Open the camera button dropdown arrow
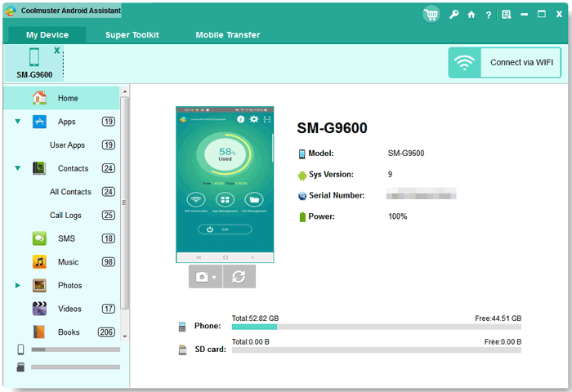Screen dimensions: 572x392 (214, 278)
